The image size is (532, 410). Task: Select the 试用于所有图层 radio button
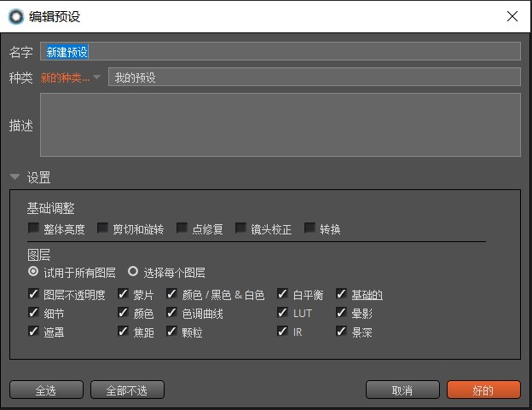(33, 271)
